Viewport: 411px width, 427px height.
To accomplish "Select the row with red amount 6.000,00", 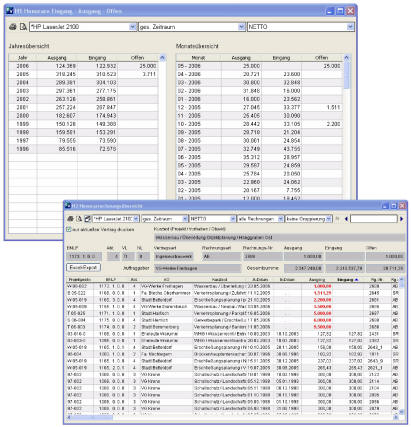I will (x=232, y=320).
